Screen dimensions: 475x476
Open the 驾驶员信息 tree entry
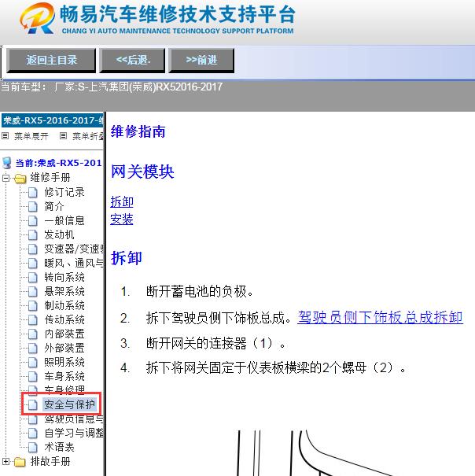coord(74,419)
